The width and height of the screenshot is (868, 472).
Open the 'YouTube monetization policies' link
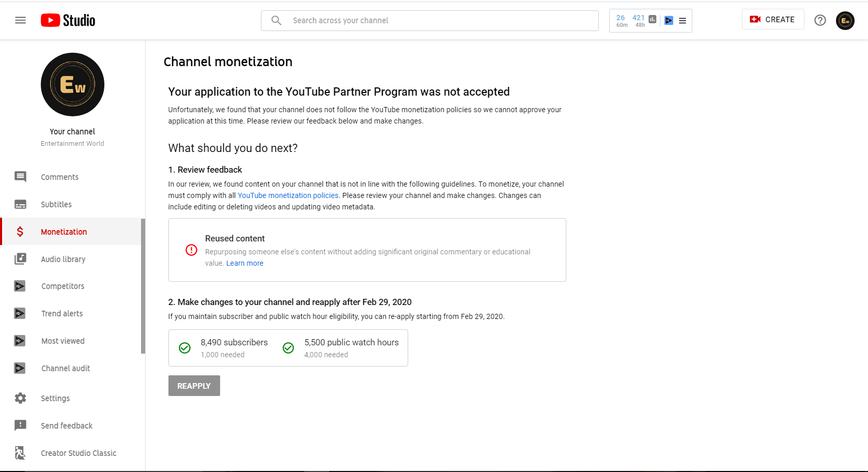point(288,195)
